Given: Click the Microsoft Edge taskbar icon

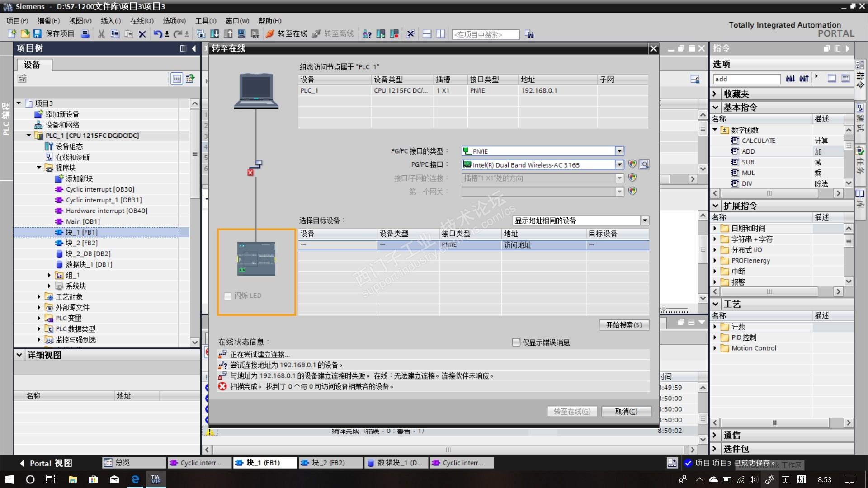Looking at the screenshot, I should (x=135, y=479).
